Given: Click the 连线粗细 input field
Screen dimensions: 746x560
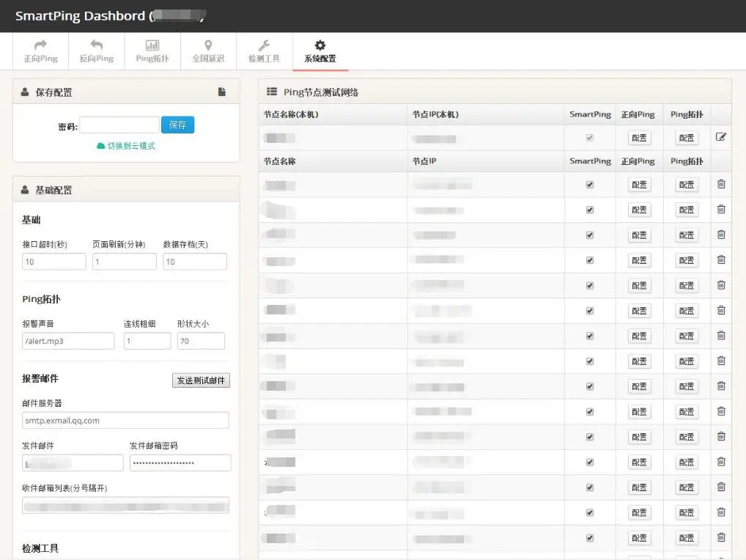Looking at the screenshot, I should [x=147, y=341].
